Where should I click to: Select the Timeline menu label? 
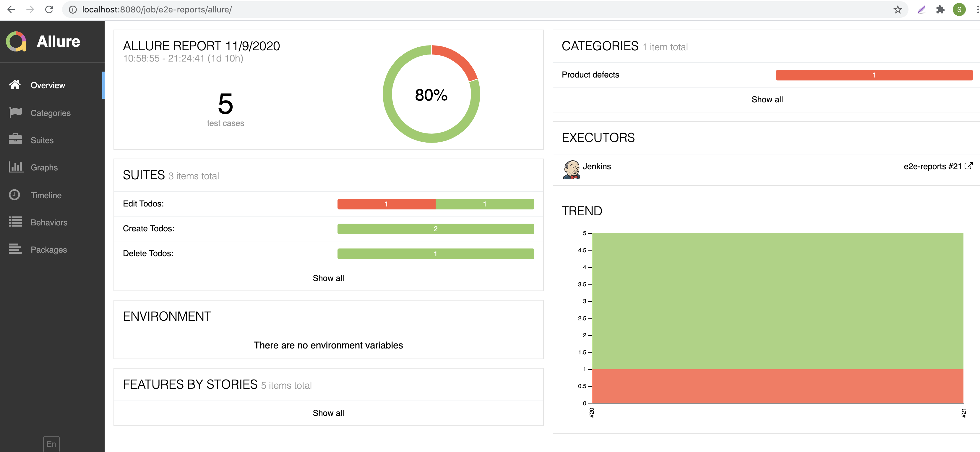click(x=46, y=195)
